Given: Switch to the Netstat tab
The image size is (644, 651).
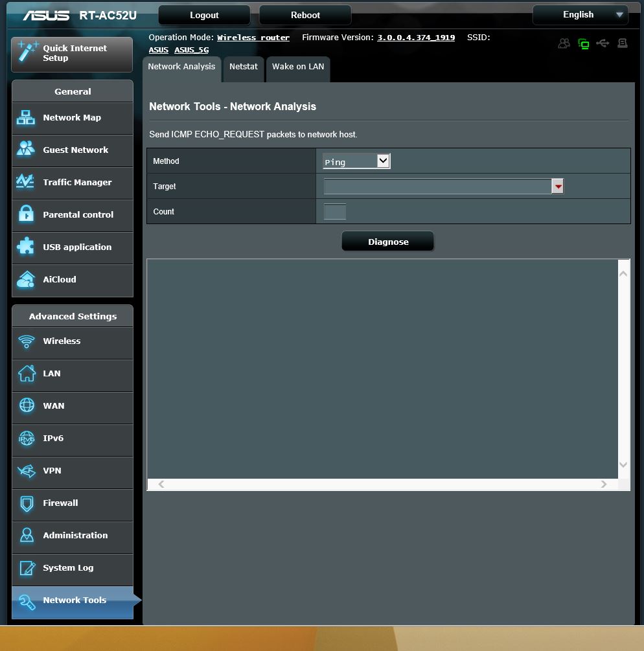Looking at the screenshot, I should [244, 69].
